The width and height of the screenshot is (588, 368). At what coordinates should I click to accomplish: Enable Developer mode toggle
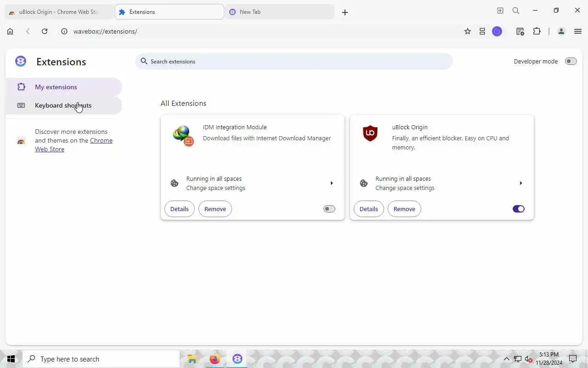571,61
